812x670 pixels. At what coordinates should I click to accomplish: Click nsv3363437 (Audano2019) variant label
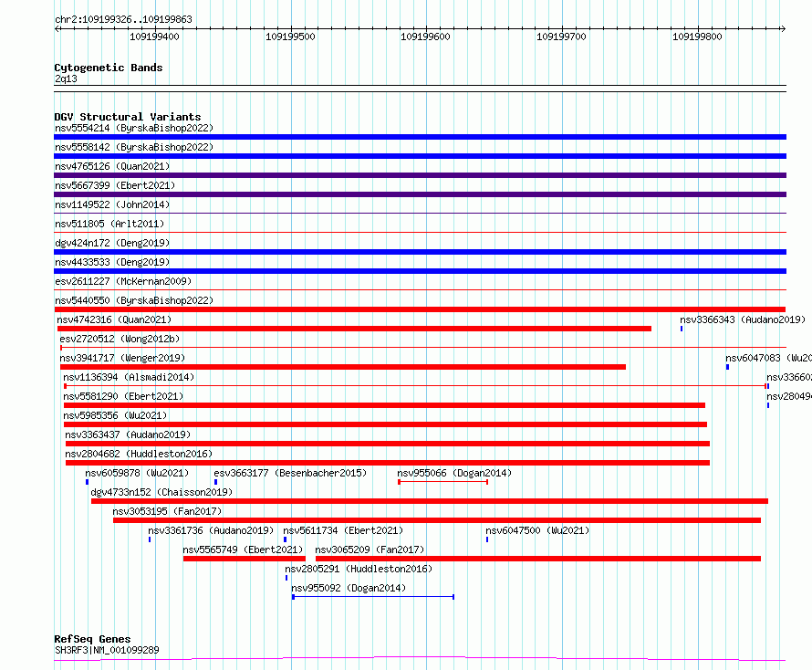tap(128, 434)
